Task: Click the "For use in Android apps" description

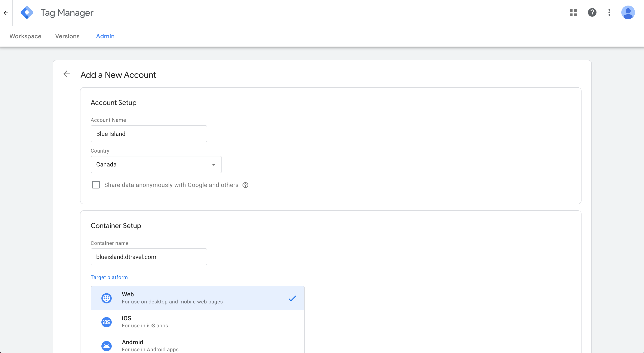Action: click(x=150, y=350)
